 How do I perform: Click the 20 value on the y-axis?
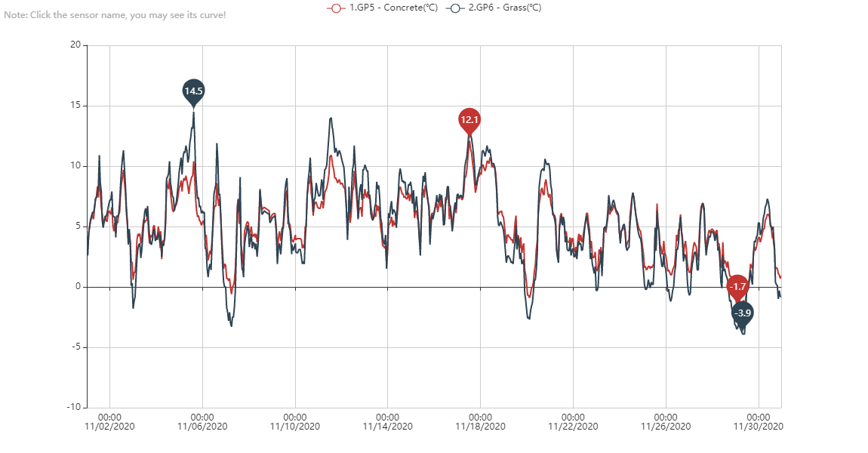[75, 45]
